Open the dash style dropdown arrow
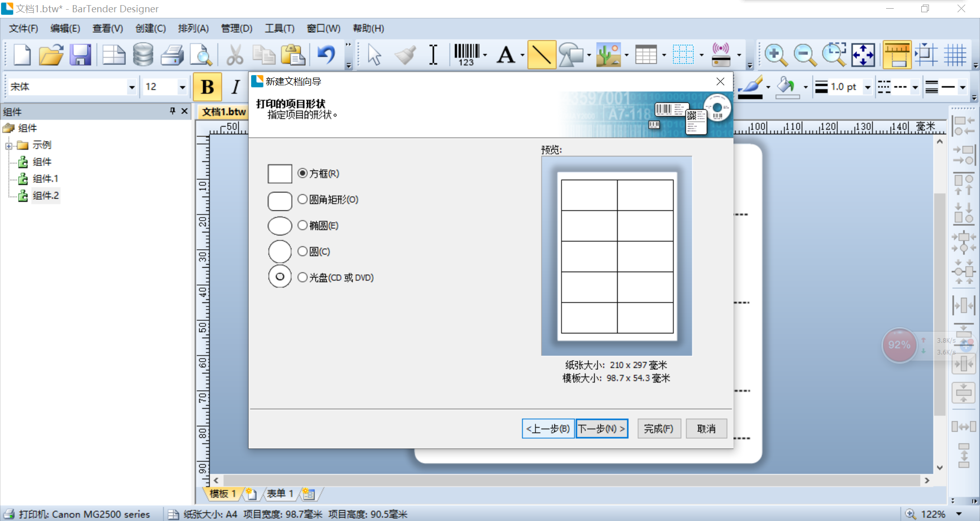The width and height of the screenshot is (980, 521). (915, 87)
